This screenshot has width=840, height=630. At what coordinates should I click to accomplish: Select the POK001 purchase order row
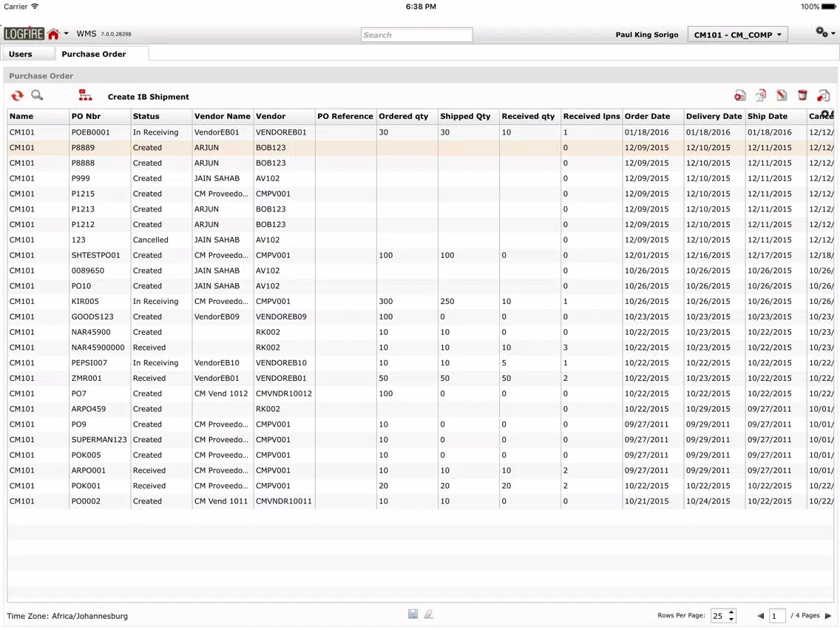[x=421, y=486]
